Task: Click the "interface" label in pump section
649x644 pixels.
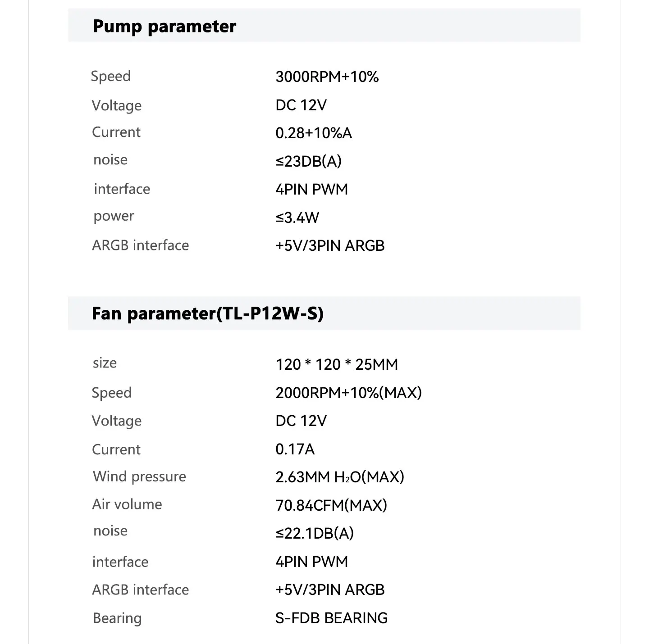Action: click(x=122, y=189)
